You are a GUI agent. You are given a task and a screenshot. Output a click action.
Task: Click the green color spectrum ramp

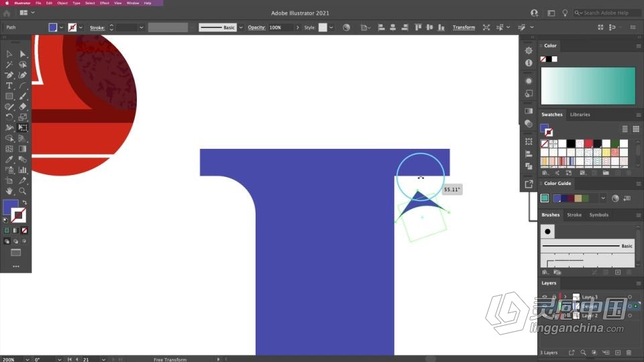588,85
